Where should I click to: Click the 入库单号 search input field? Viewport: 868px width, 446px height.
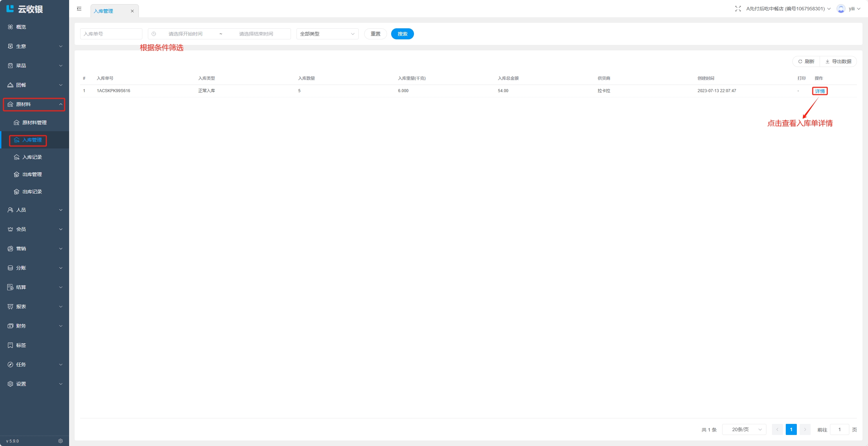pyautogui.click(x=111, y=34)
